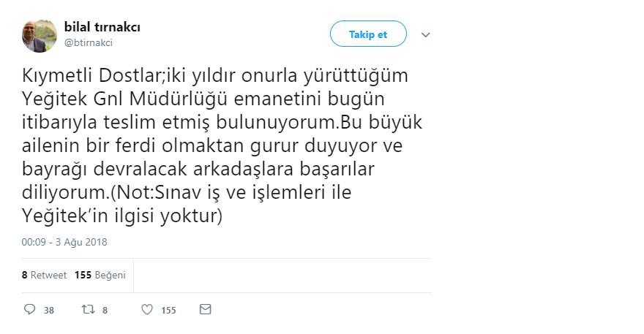View the 8 Retweet list
The image size is (644, 334).
point(45,276)
